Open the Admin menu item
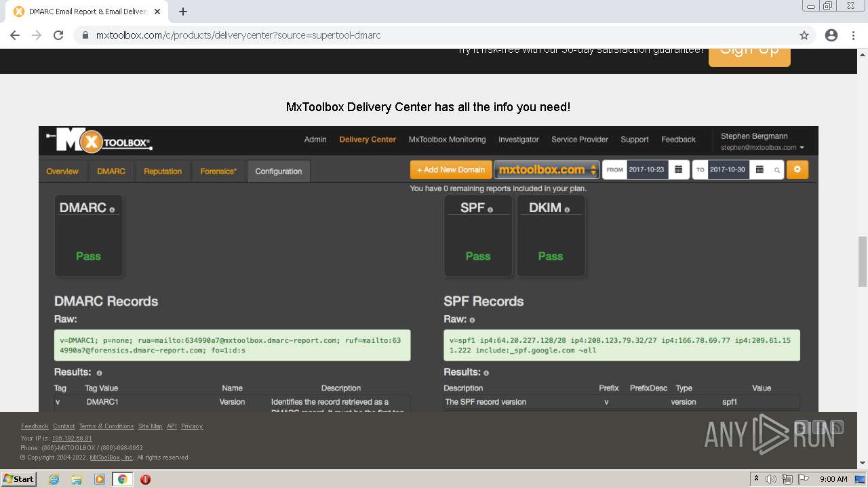The image size is (868, 488). 315,140
